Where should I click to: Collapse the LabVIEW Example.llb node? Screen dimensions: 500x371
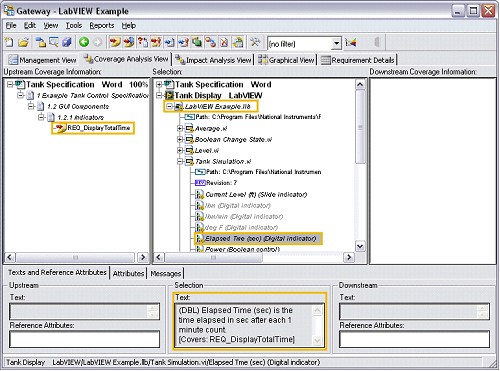(170, 106)
